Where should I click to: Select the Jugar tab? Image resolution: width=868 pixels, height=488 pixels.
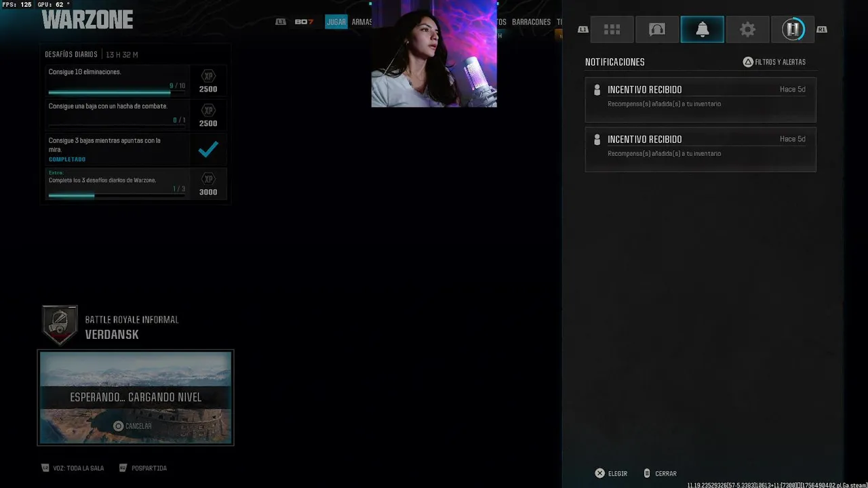(336, 22)
